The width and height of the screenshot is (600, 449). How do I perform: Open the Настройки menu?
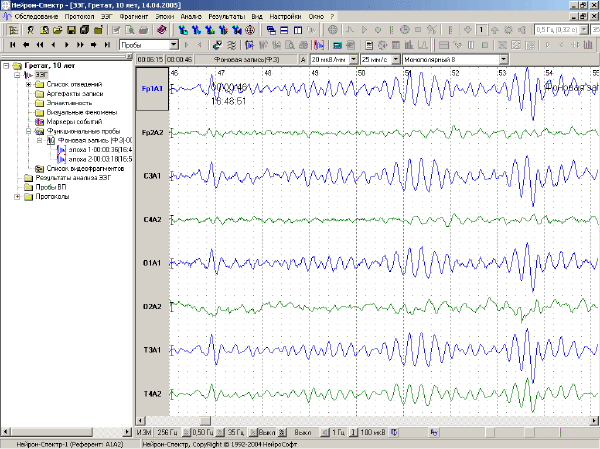click(x=285, y=16)
